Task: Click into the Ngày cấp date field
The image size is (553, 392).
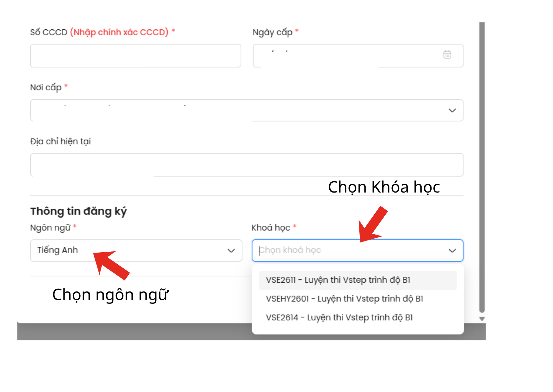Action: point(358,56)
